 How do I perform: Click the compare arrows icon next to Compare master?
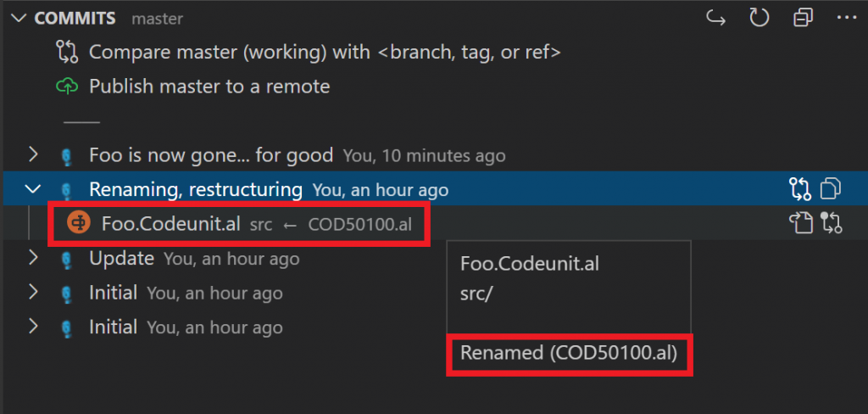coord(67,52)
